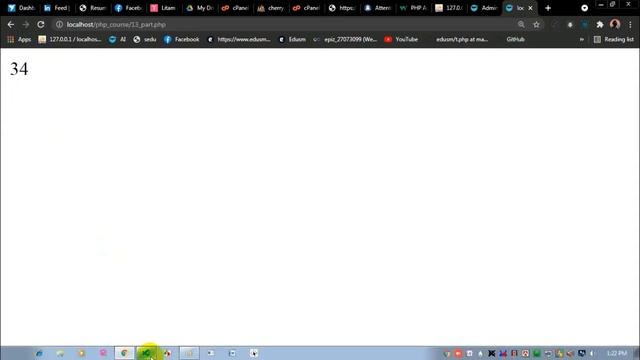
Task: Open the Chrome profile avatar
Action: 615,24
